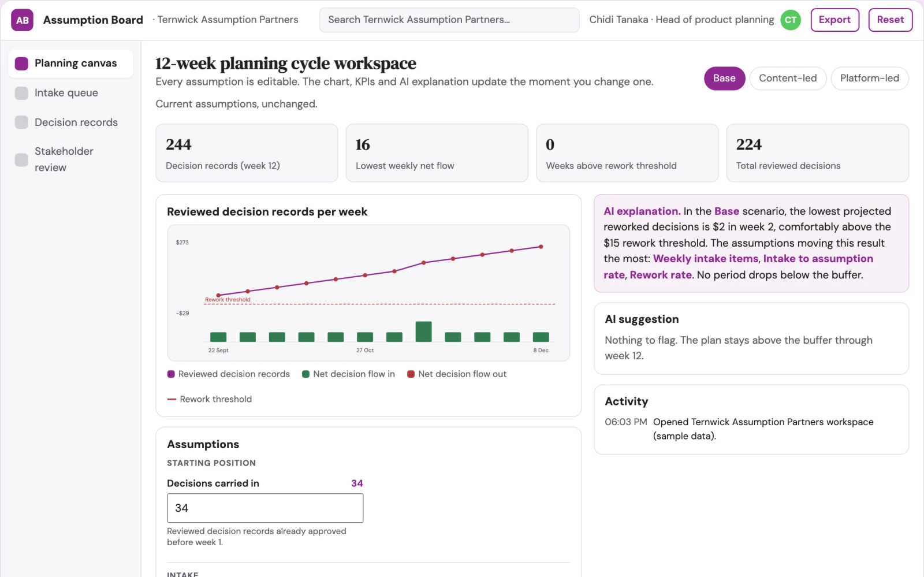This screenshot has width=924, height=577.
Task: Click the Decision records sidebar icon
Action: pyautogui.click(x=21, y=122)
